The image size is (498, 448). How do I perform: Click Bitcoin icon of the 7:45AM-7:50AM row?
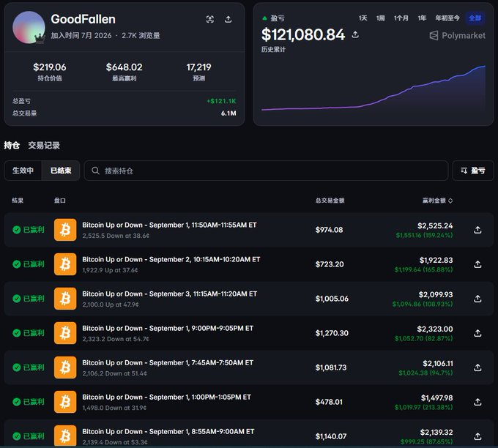tap(65, 367)
